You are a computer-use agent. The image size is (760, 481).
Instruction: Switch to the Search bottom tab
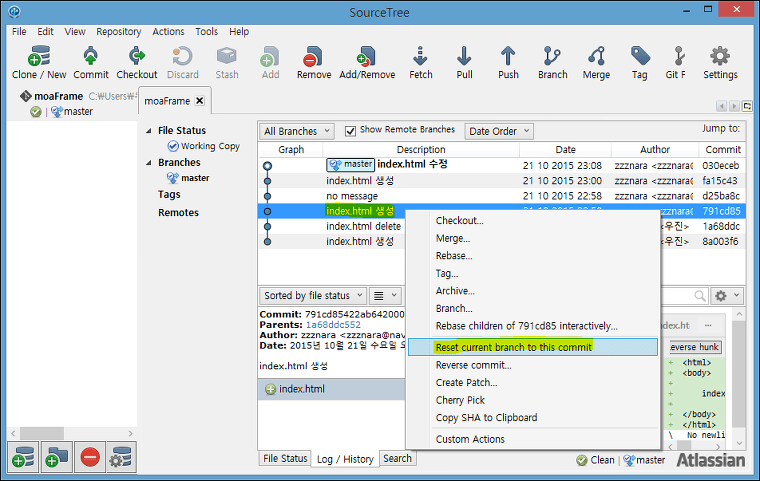[x=397, y=458]
